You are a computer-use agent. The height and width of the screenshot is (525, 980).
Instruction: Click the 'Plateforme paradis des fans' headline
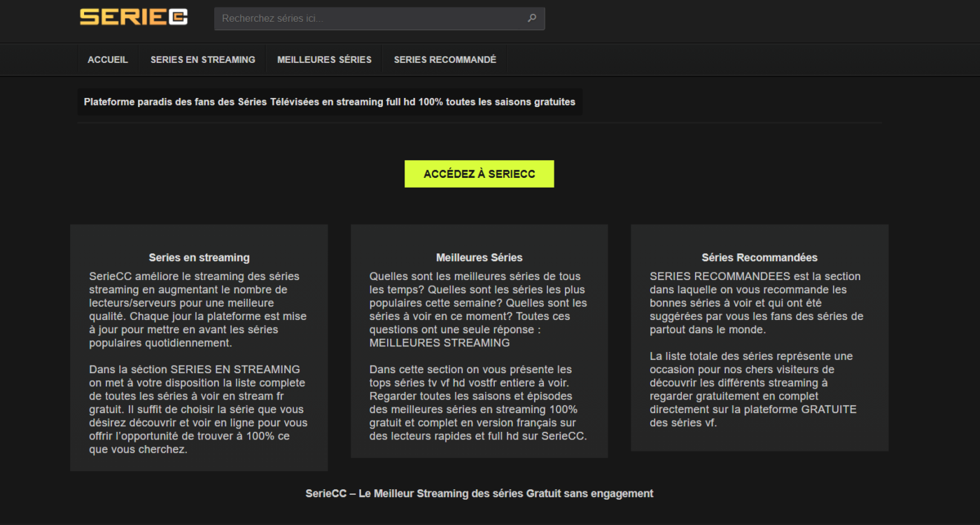330,102
